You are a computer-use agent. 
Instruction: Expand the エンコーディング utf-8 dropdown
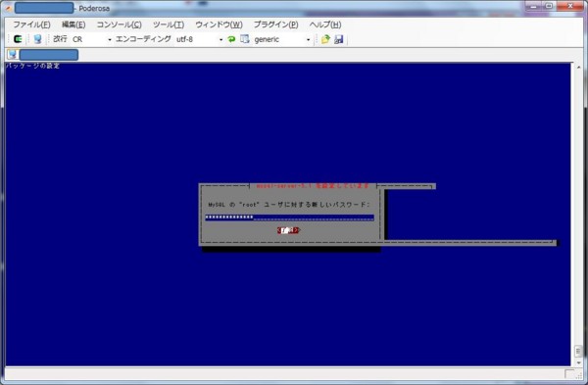pos(220,39)
